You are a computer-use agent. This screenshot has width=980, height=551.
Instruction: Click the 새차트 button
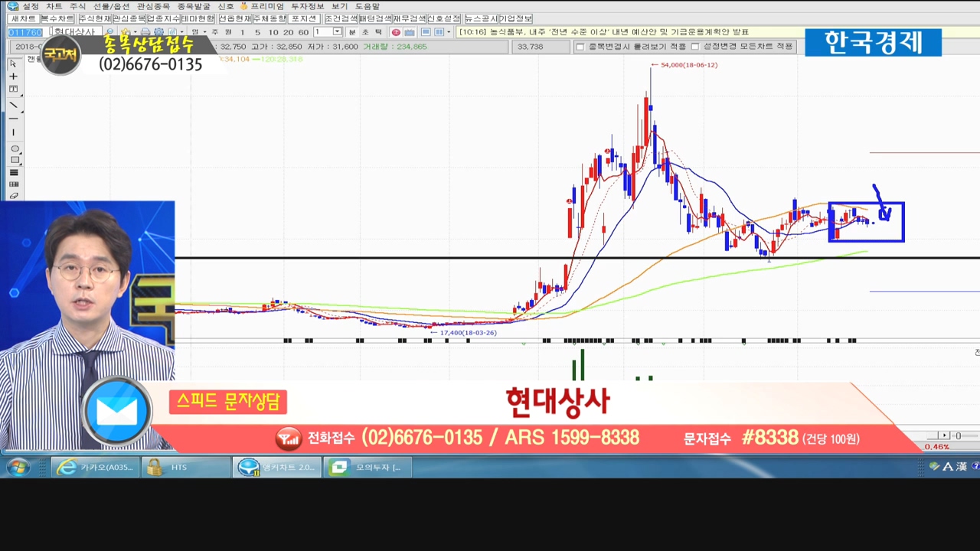pos(23,18)
